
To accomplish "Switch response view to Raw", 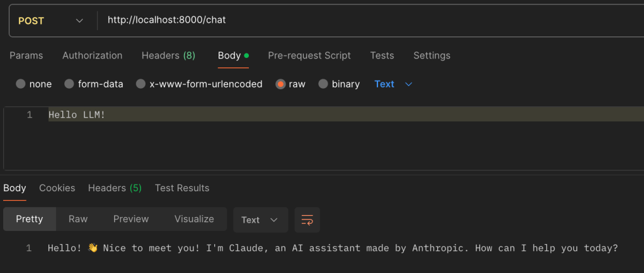I will pyautogui.click(x=78, y=219).
